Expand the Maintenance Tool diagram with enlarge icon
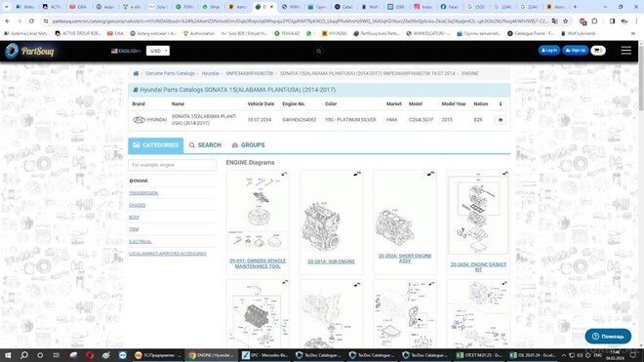Screen dimensions: 644x362 [284, 174]
